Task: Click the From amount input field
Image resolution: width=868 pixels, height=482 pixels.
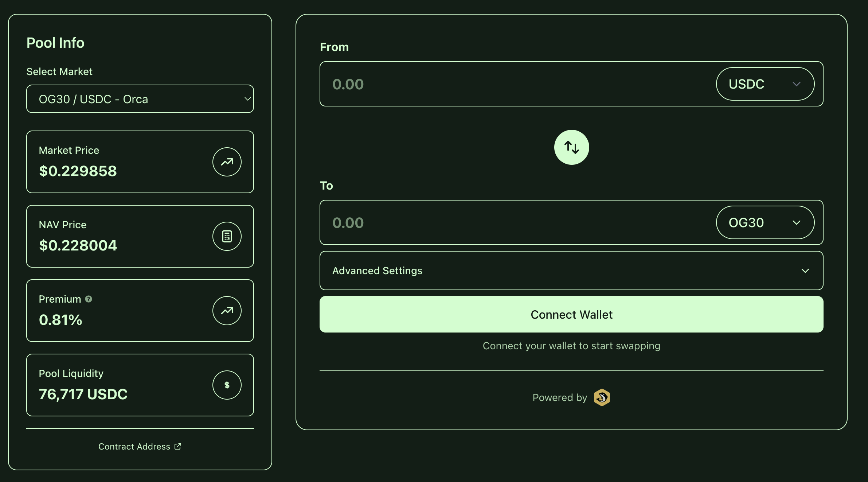Action: tap(510, 84)
